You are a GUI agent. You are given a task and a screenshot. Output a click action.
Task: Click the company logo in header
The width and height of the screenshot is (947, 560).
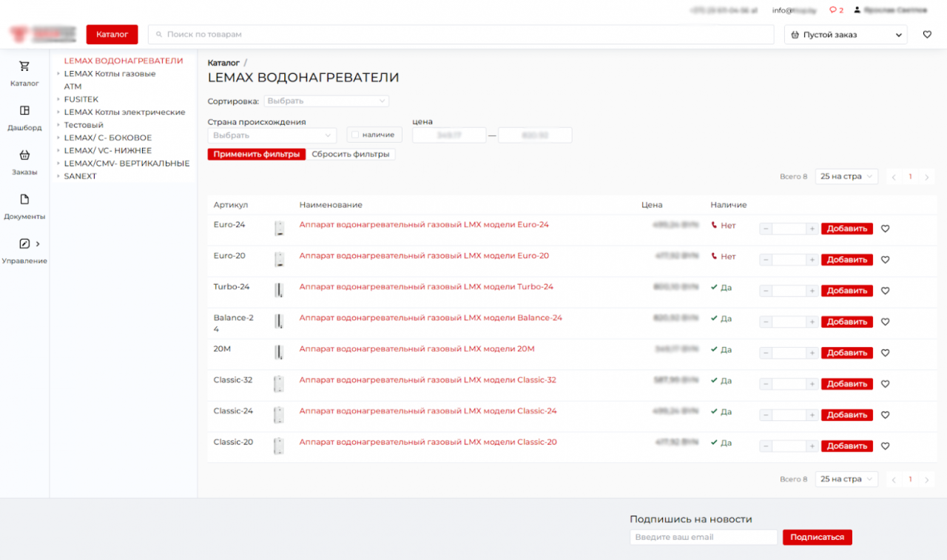click(43, 35)
